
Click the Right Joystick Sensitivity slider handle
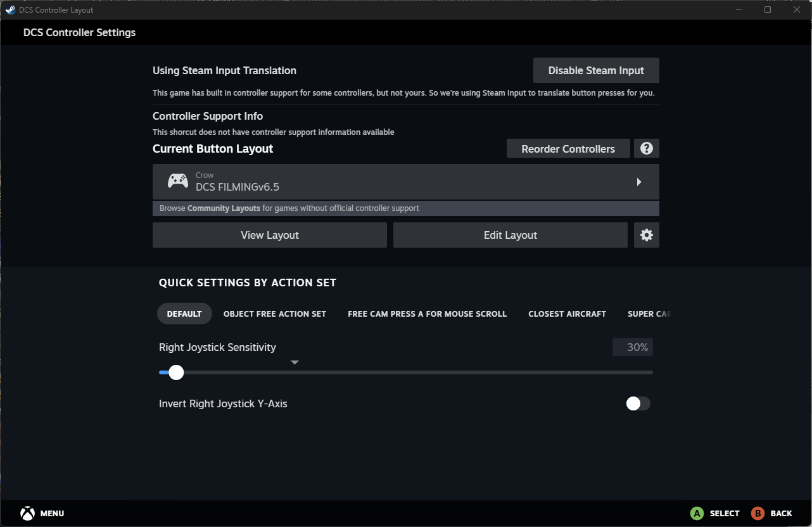(176, 372)
